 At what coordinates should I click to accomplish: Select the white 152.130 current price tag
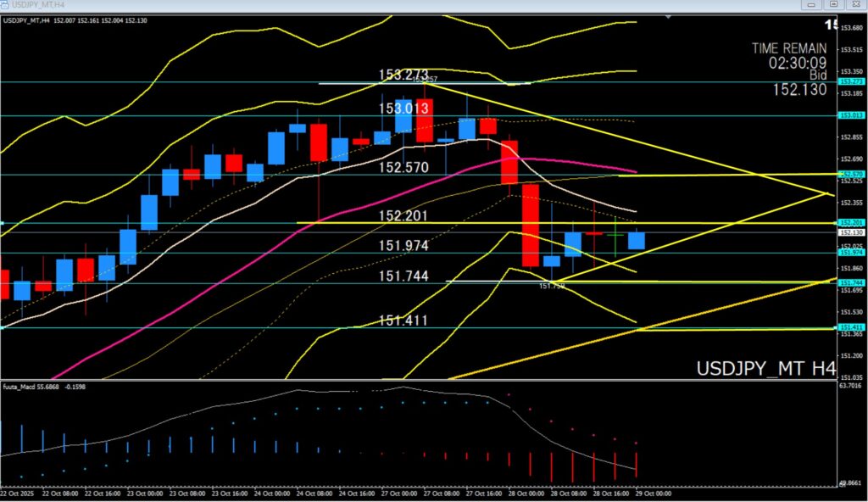(x=849, y=232)
